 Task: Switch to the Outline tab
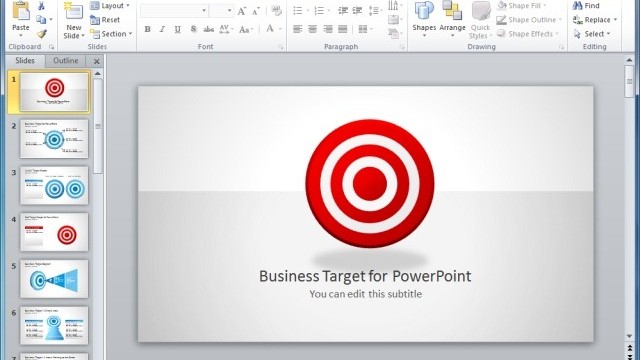click(x=65, y=61)
